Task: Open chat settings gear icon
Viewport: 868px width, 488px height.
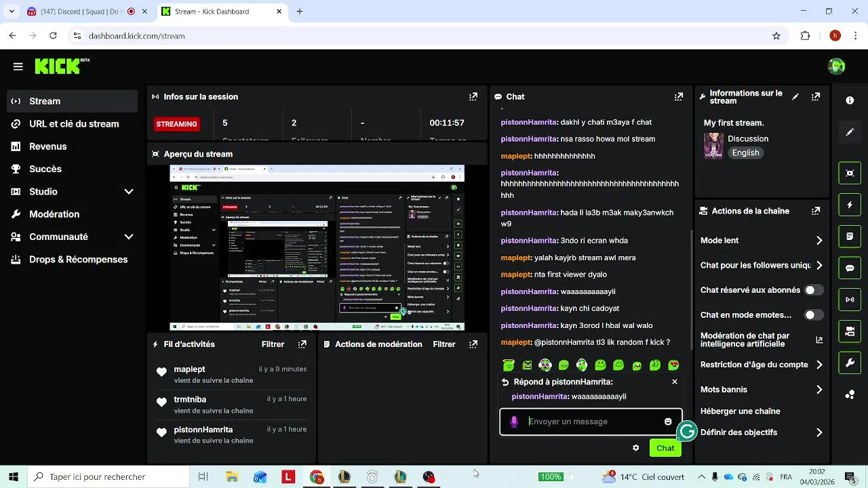Action: [635, 448]
